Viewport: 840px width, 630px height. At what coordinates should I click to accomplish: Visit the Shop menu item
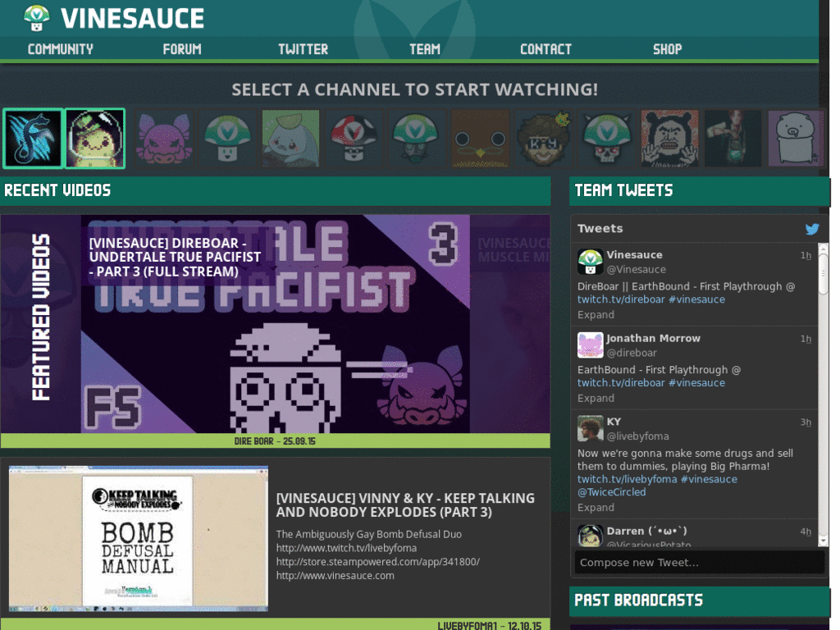[x=668, y=49]
